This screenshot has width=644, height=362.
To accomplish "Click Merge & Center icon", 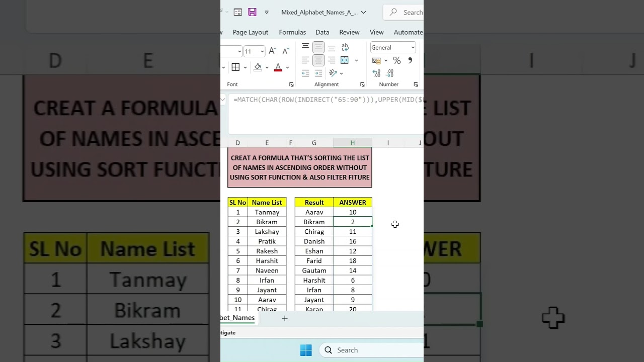I will (x=345, y=60).
